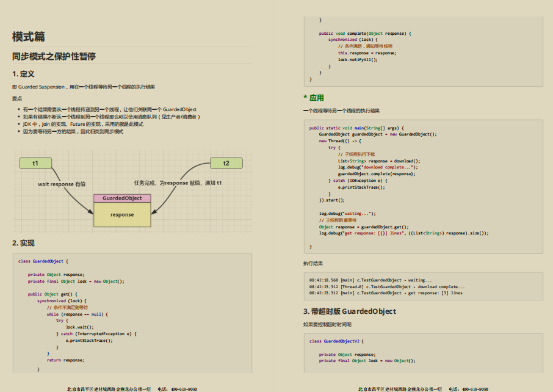Click the code "while (response == null) {"
The width and height of the screenshot is (553, 392).
pyautogui.click(x=78, y=314)
